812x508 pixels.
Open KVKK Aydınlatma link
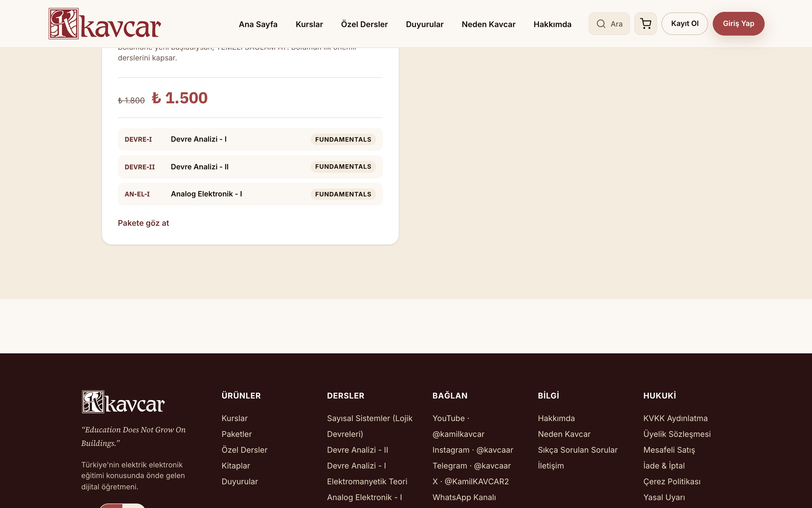pyautogui.click(x=676, y=418)
